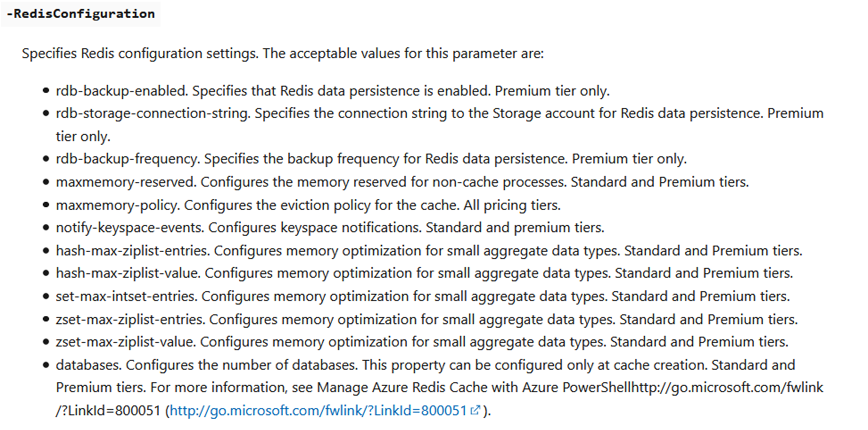
Task: Click the set-max-intset-entries term
Action: (x=126, y=296)
